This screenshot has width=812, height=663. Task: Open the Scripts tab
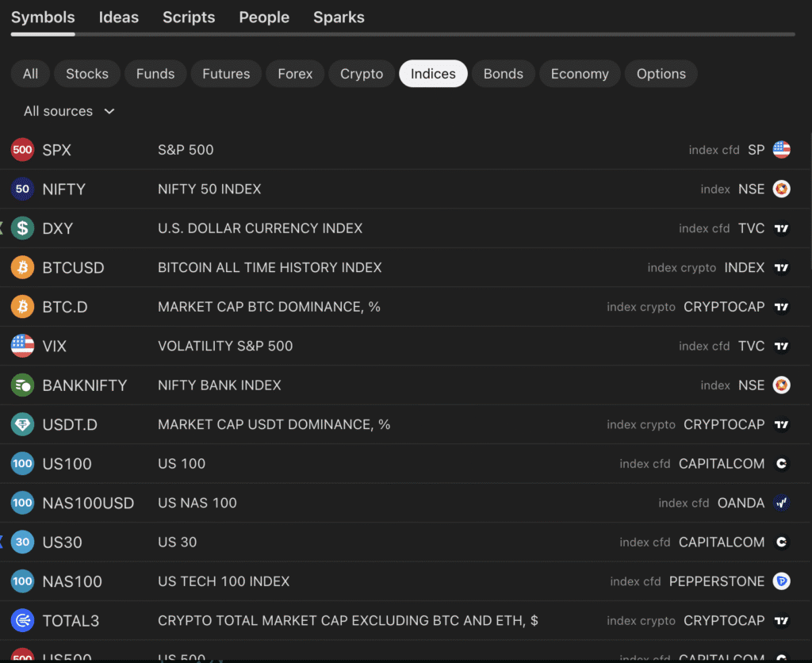coord(189,17)
